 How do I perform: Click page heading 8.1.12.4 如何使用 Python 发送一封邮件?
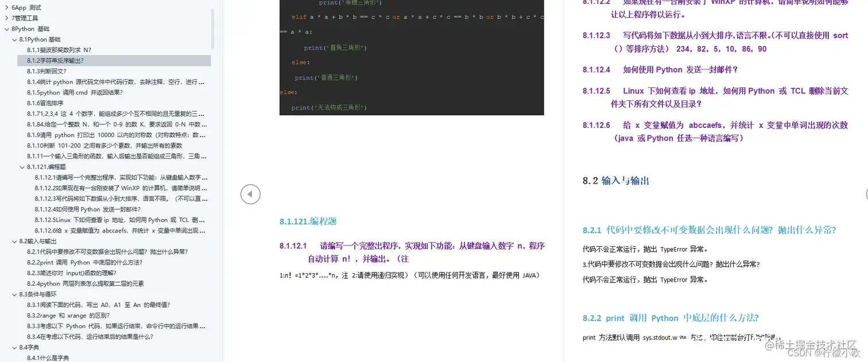point(660,70)
